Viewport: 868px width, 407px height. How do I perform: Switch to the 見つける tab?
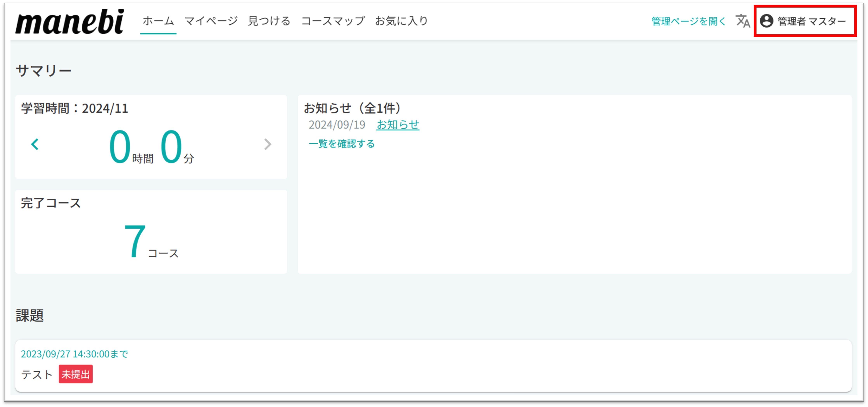pyautogui.click(x=269, y=21)
